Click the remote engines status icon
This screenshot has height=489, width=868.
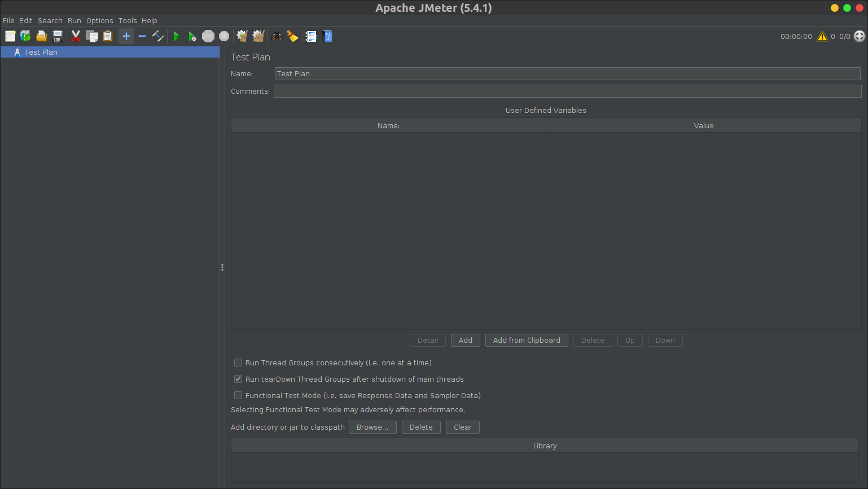tap(860, 36)
